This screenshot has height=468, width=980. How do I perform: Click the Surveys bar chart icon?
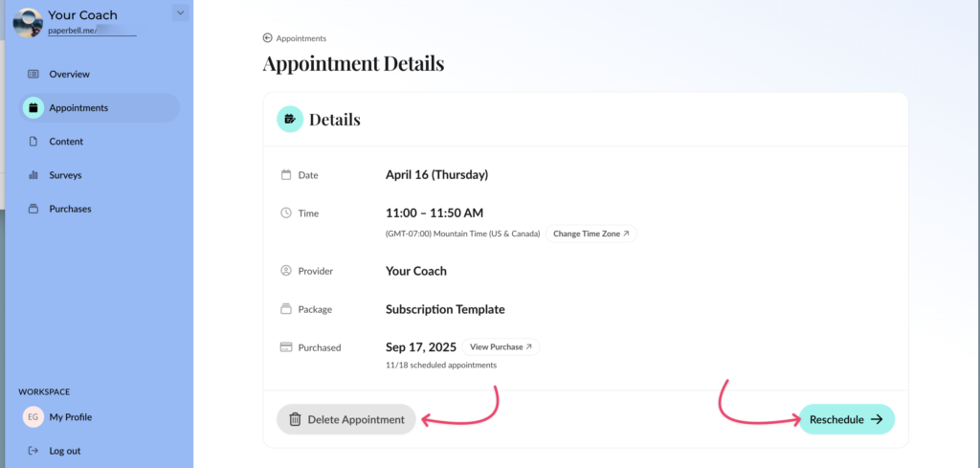tap(33, 175)
